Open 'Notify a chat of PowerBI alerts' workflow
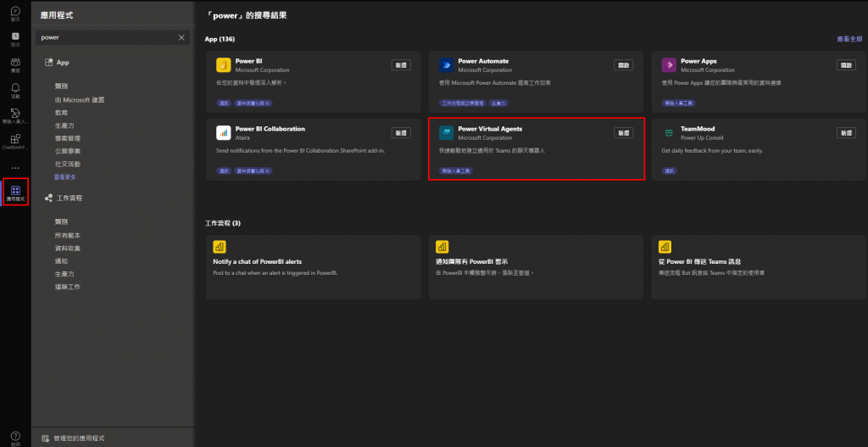The width and height of the screenshot is (868, 447). pyautogui.click(x=314, y=267)
